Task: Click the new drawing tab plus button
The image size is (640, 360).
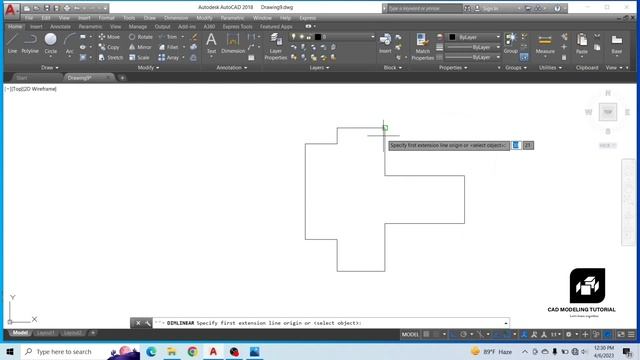Action: point(122,78)
